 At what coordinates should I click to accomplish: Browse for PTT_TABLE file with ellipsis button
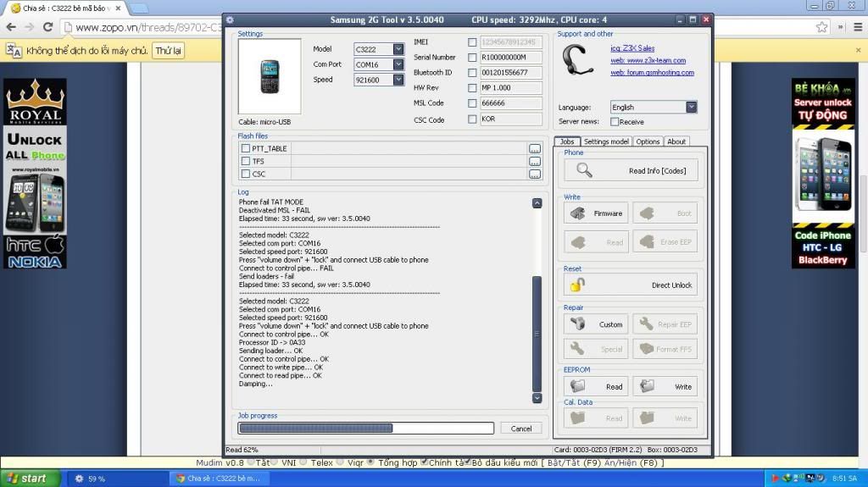(534, 149)
